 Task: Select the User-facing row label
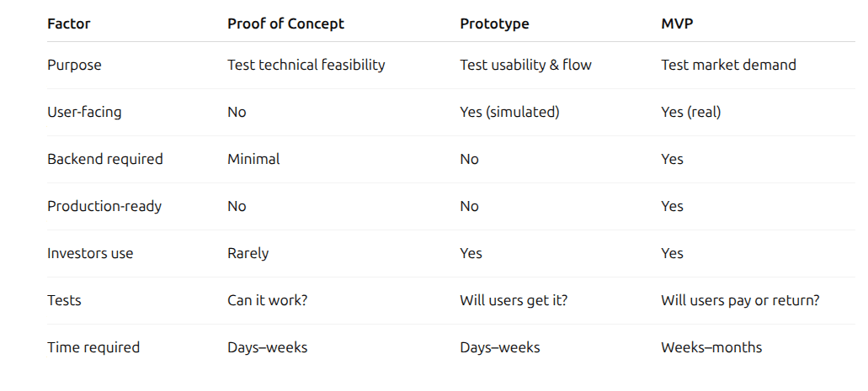click(84, 112)
